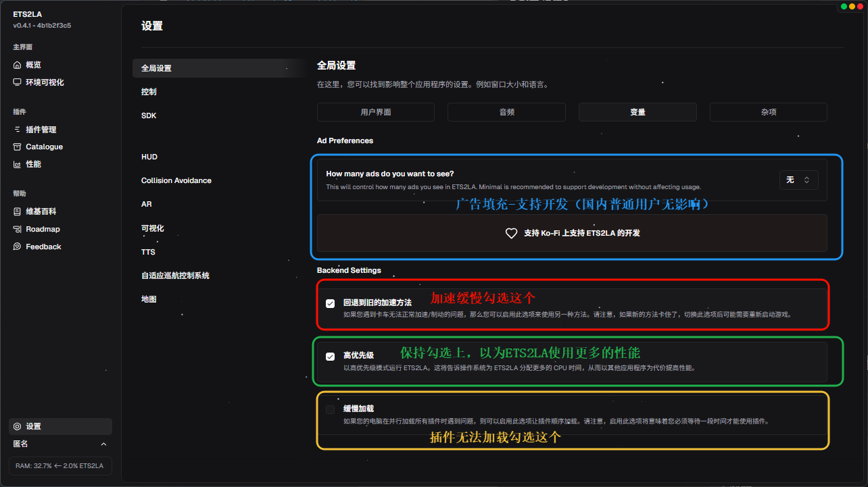Click the 维基百科 book icon
Viewport: 868px width, 487px height.
pos(18,211)
